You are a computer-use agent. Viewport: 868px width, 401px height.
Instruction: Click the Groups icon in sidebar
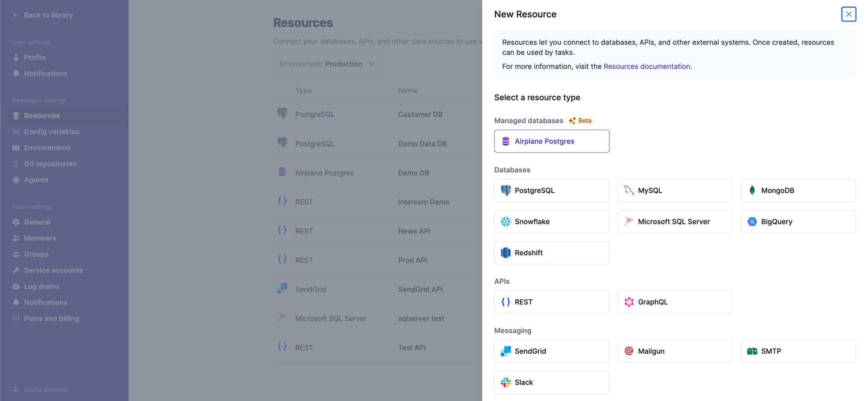(16, 254)
